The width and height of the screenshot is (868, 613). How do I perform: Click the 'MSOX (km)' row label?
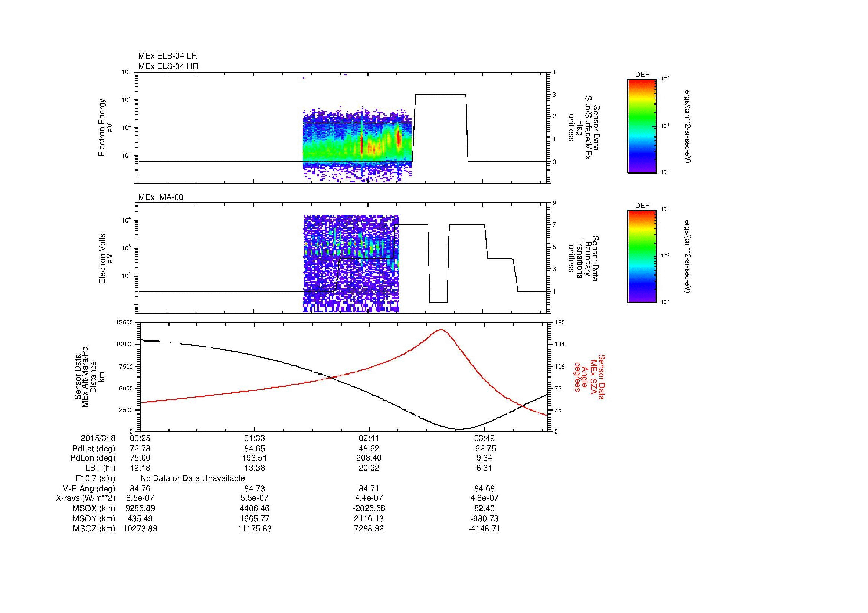94,508
